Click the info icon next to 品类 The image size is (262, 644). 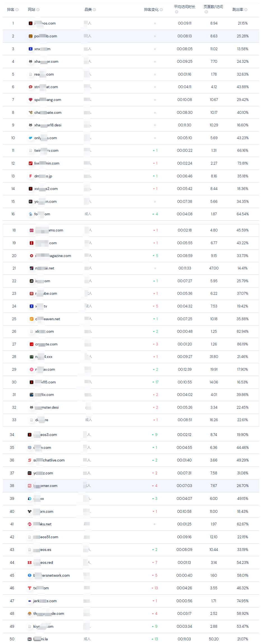[94, 10]
